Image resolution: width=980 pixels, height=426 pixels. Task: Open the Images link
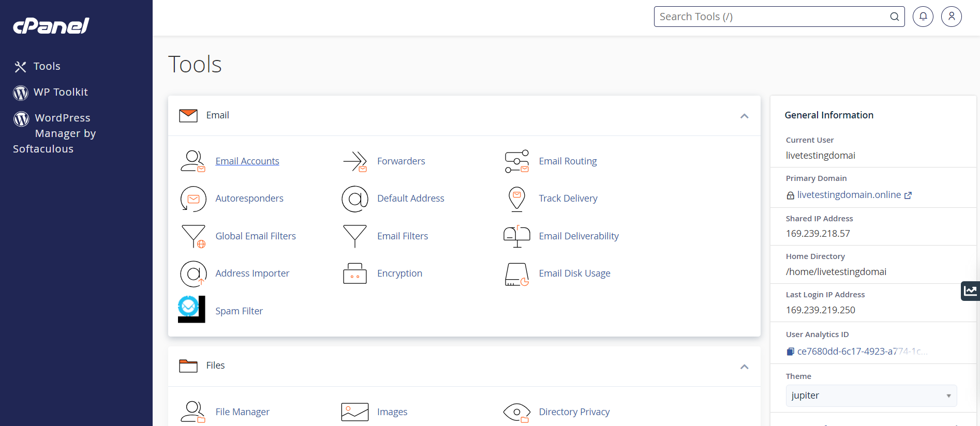click(392, 412)
